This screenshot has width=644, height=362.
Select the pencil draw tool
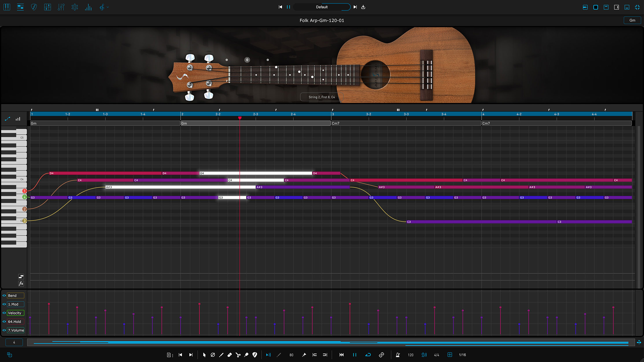pyautogui.click(x=221, y=355)
